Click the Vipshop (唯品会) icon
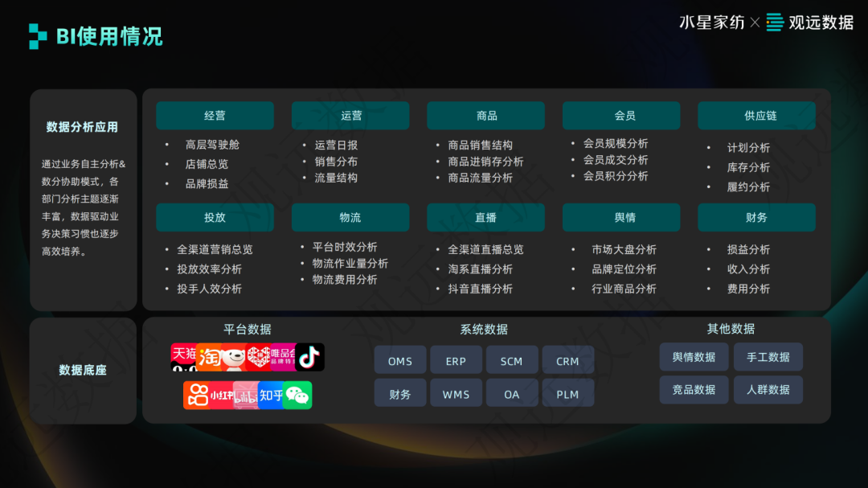Image resolution: width=868 pixels, height=488 pixels. coord(283,357)
